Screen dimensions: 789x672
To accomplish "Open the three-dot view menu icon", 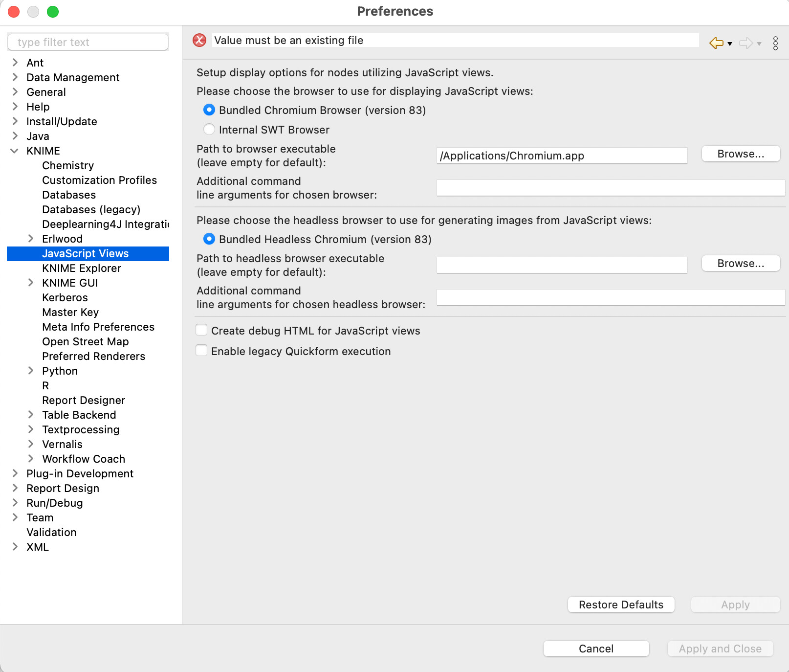I will tap(775, 43).
